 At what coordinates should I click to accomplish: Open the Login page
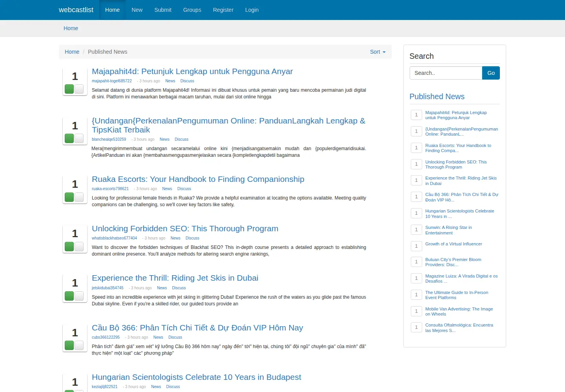click(252, 10)
